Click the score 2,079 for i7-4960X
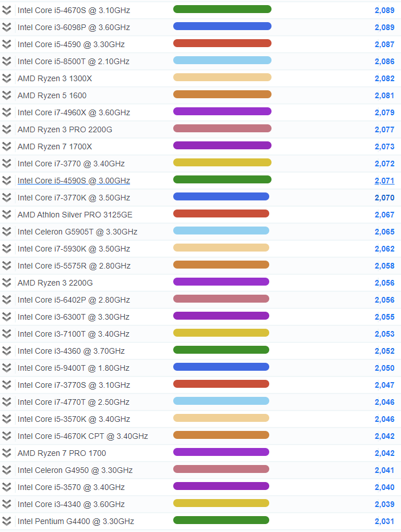401x532 pixels. [385, 112]
